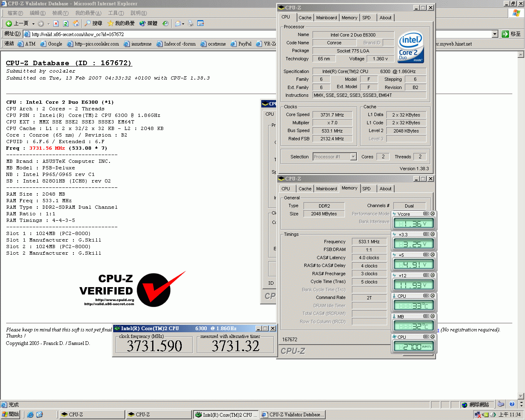
Task: Click the CPU-Z Database (ID : 167672) heading
Action: tap(68, 63)
